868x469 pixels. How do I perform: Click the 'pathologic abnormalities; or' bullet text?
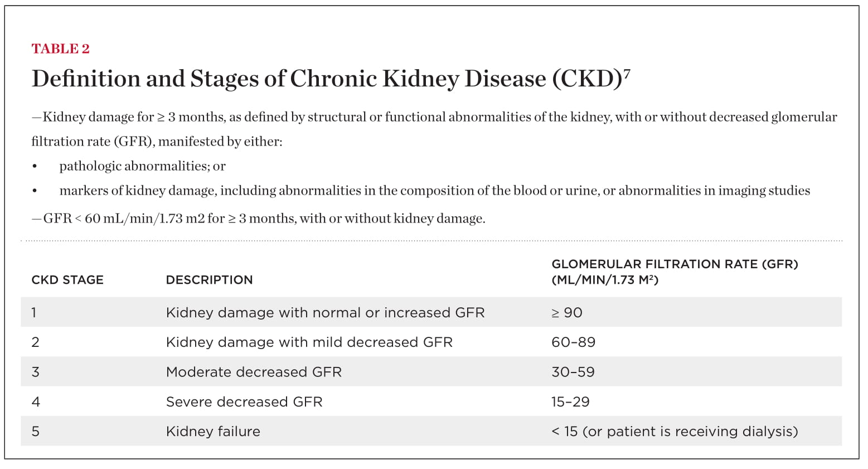(x=142, y=166)
